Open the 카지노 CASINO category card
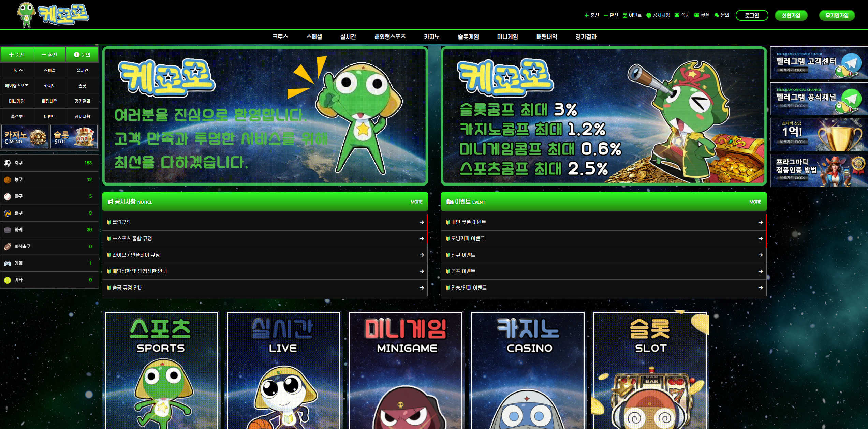 pos(528,370)
